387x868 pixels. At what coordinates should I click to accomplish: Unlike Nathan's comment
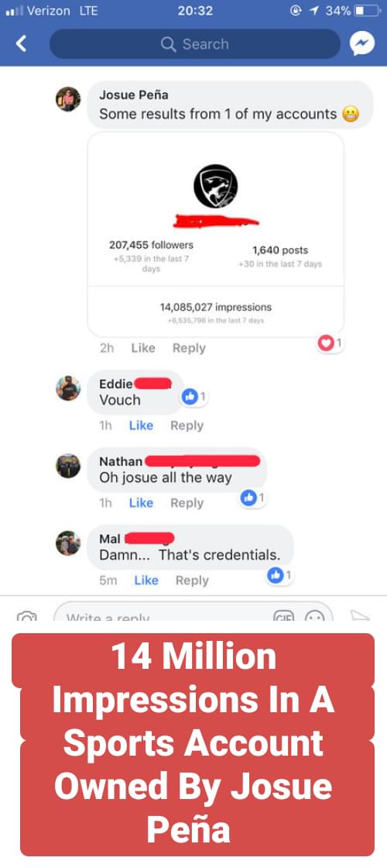[x=141, y=503]
